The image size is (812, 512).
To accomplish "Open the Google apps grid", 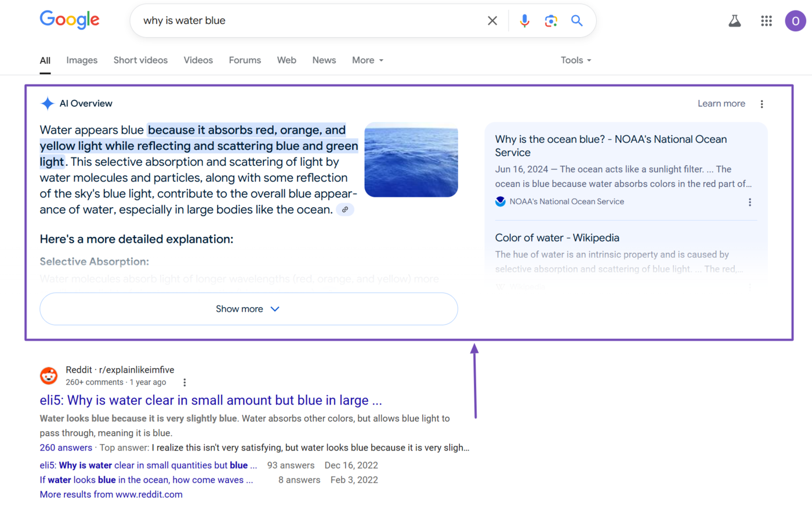I will click(x=766, y=21).
